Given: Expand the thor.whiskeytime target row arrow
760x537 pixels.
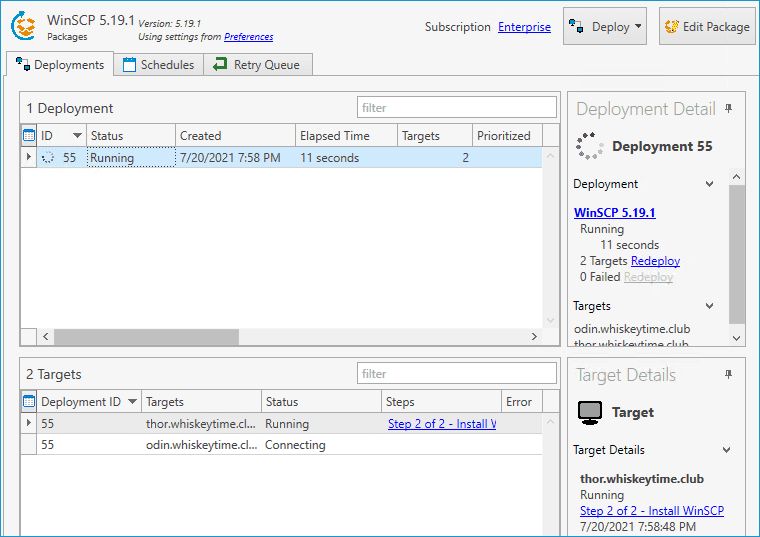Looking at the screenshot, I should point(29,423).
